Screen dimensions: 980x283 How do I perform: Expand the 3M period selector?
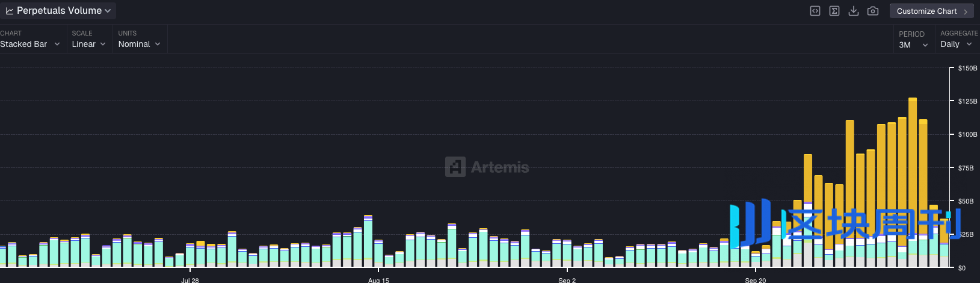click(x=913, y=45)
